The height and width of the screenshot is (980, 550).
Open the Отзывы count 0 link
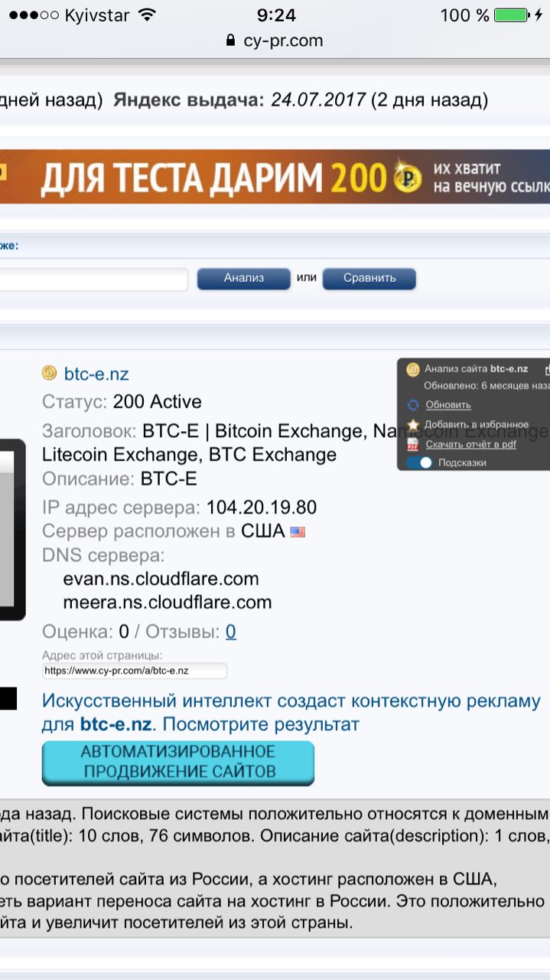coord(230,632)
